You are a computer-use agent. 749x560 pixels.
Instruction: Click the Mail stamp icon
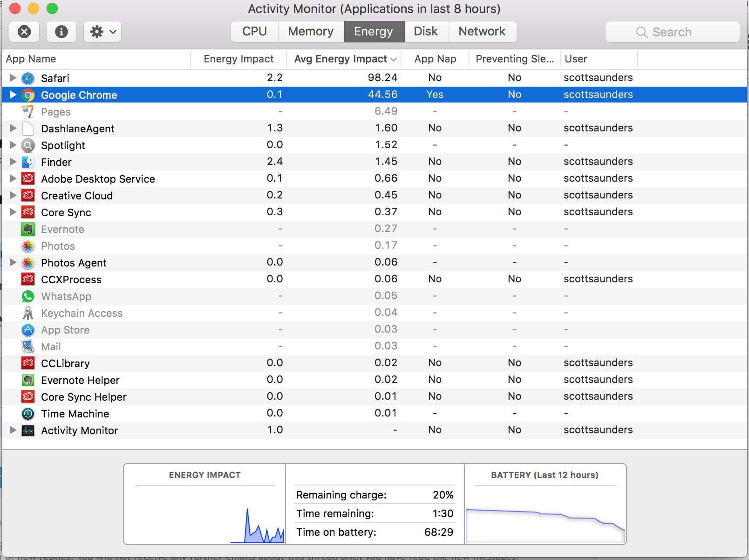(x=28, y=347)
